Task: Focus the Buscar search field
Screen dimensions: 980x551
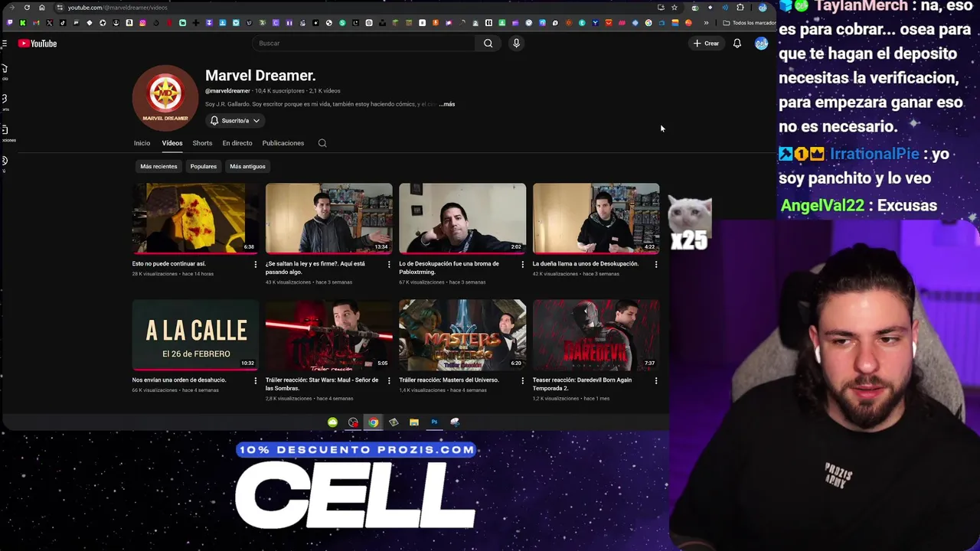Action: coord(365,44)
